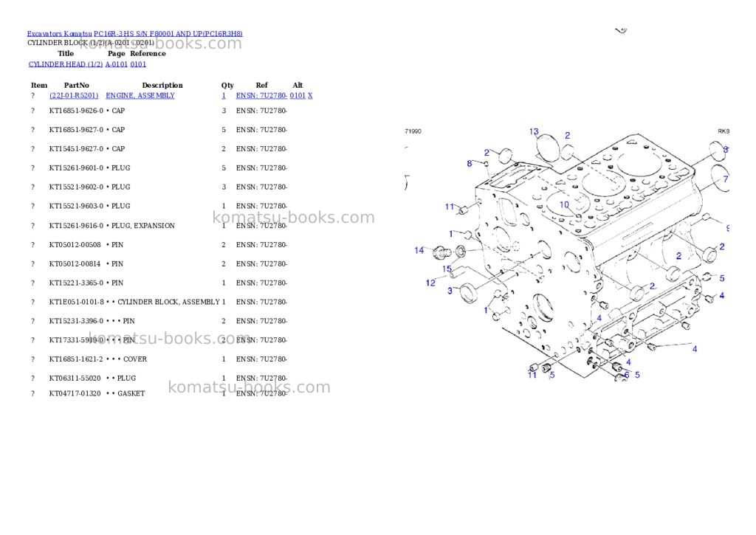Click the 71990 label above the diagram
The image size is (756, 535).
point(413,131)
